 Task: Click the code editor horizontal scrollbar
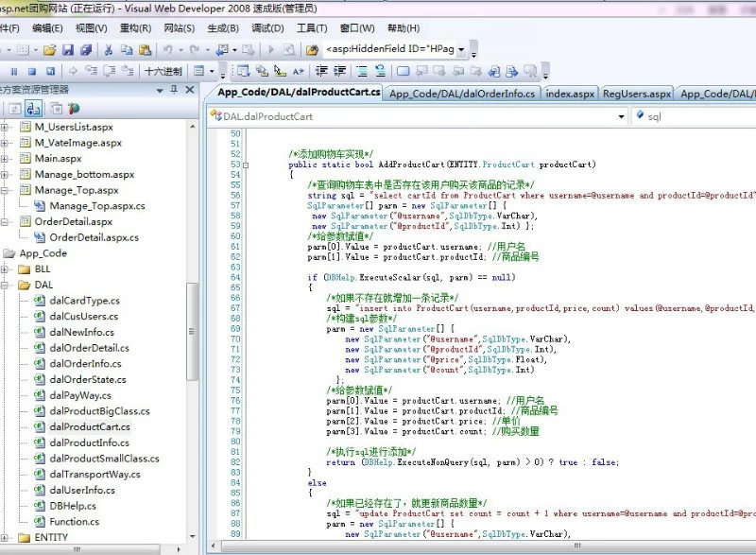point(487,546)
